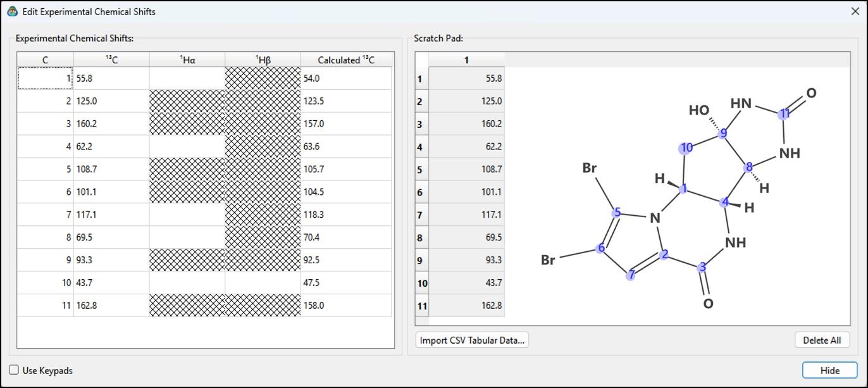
Task: Click calculated shift value 123.5
Action: [x=346, y=101]
